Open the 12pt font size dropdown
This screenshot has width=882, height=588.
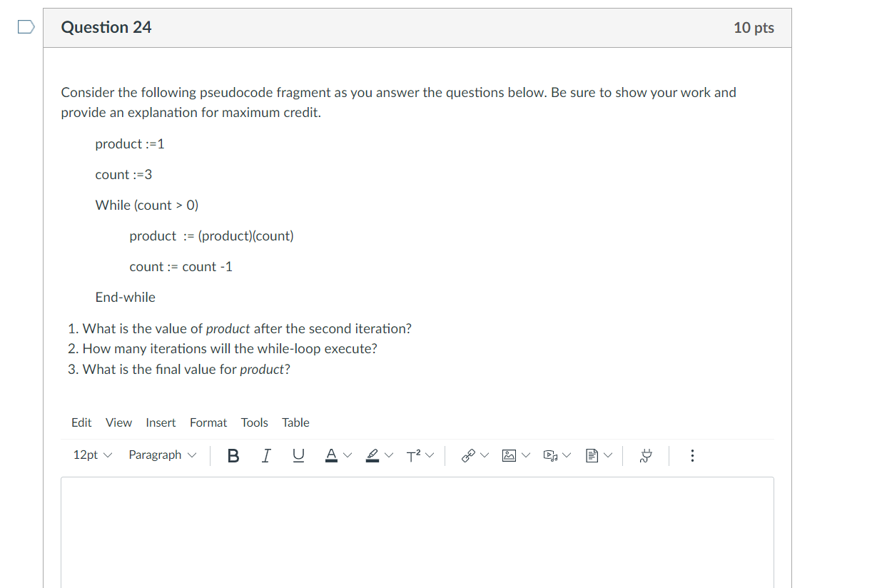[91, 455]
